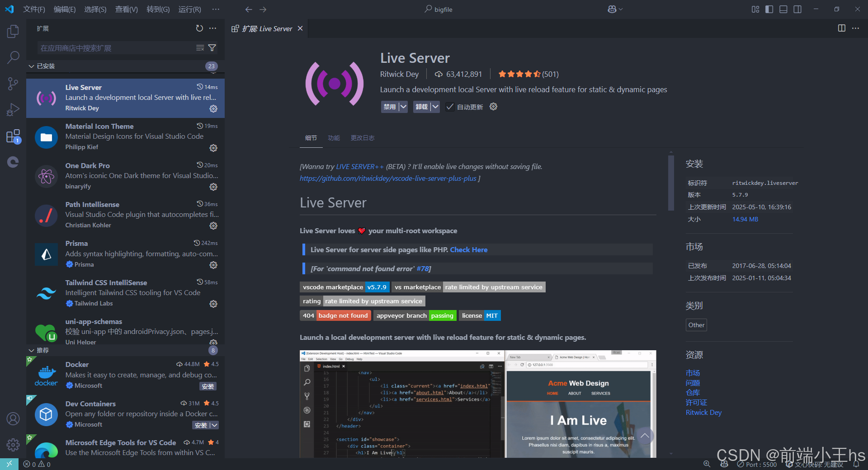Open the File menu
Image resolution: width=868 pixels, height=470 pixels.
[34, 9]
